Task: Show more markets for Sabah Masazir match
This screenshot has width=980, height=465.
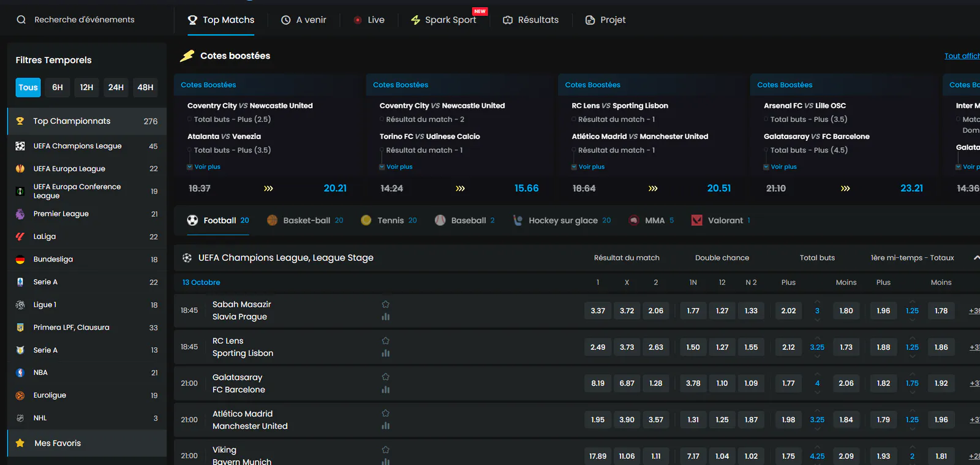Action: point(974,311)
